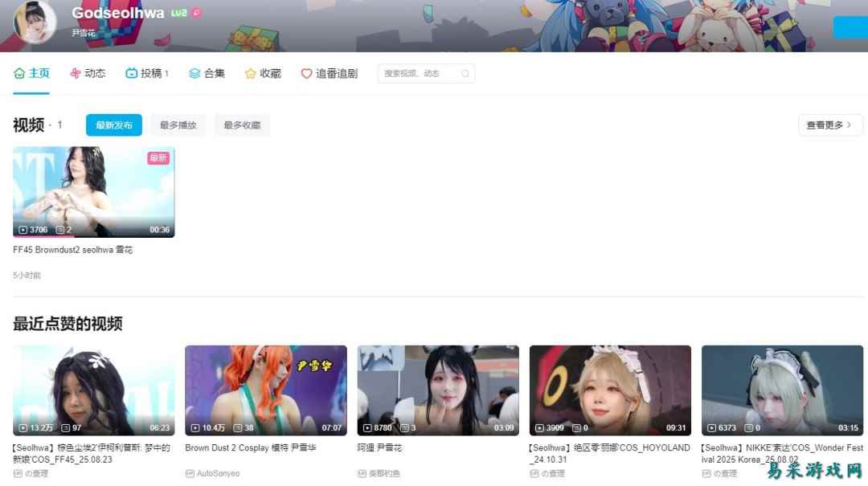Open video title FF45 Browndust2 seolhwa 雪花
The width and height of the screenshot is (868, 486).
coord(73,250)
